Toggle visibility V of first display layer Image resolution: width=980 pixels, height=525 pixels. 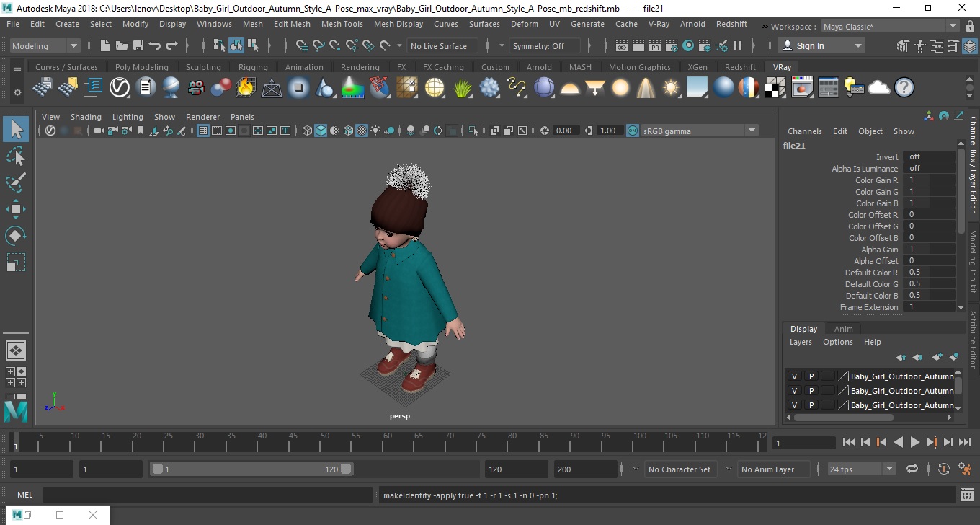point(794,376)
